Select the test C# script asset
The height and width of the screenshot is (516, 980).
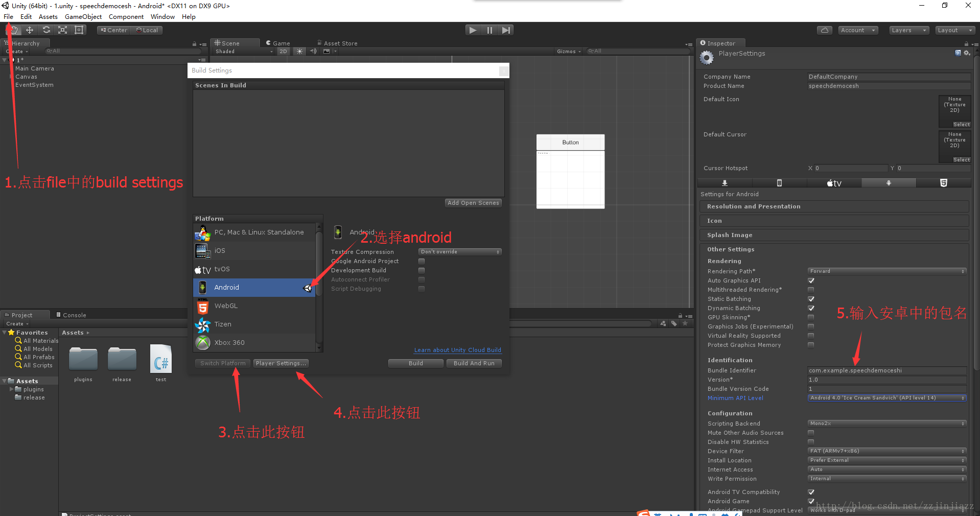point(161,359)
